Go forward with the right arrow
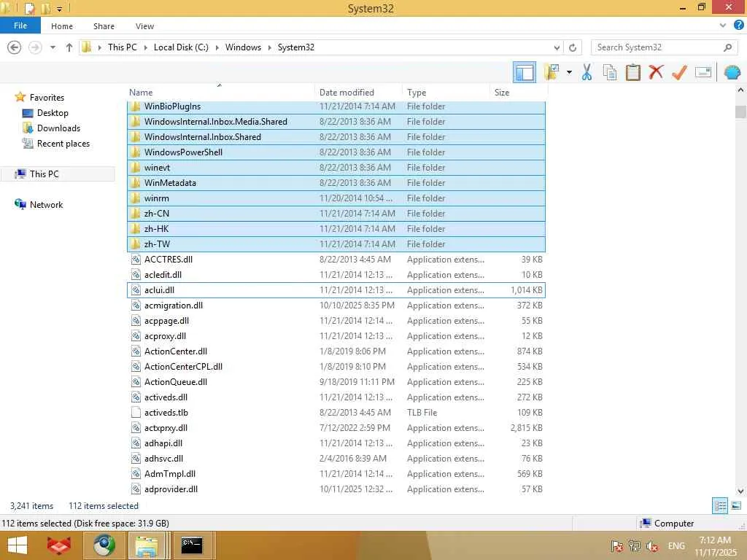Viewport: 747px width, 560px height. click(x=35, y=47)
